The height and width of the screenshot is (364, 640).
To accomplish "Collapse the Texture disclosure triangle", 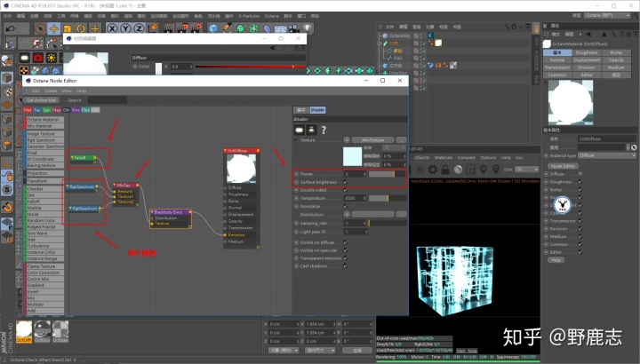I will click(295, 139).
